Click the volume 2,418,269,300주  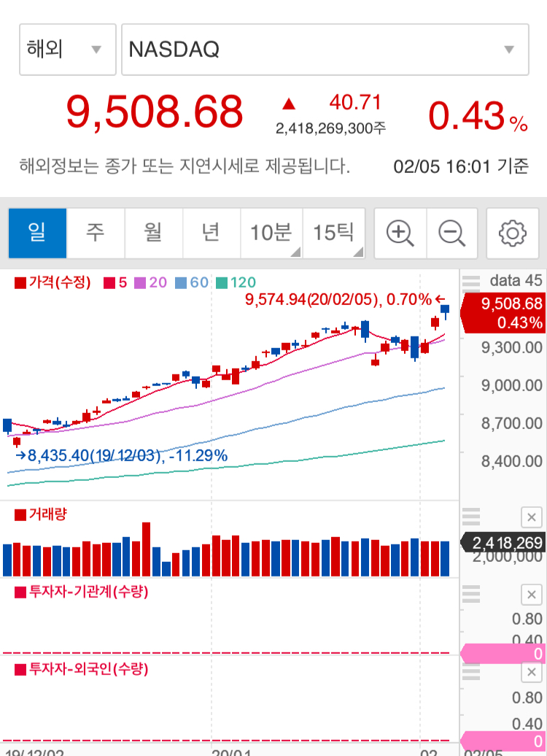(330, 128)
